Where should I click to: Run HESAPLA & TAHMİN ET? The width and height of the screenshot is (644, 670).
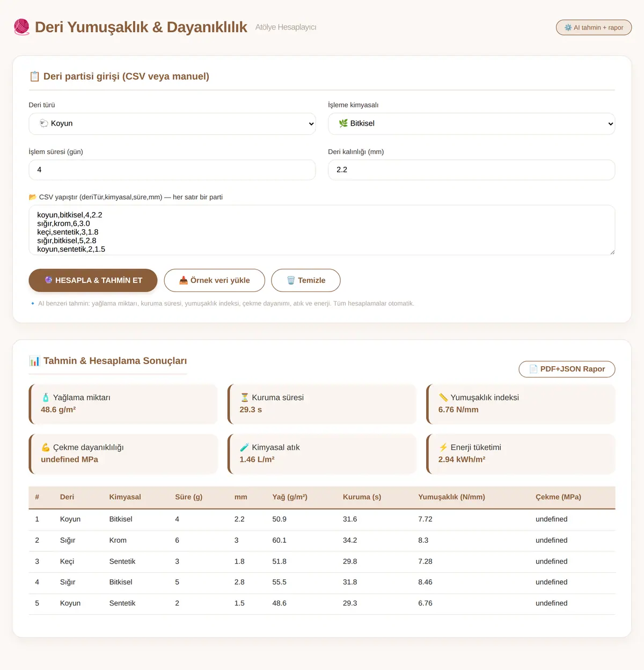(x=93, y=280)
